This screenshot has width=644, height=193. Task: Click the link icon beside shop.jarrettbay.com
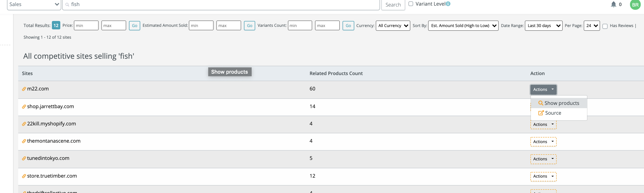24,107
